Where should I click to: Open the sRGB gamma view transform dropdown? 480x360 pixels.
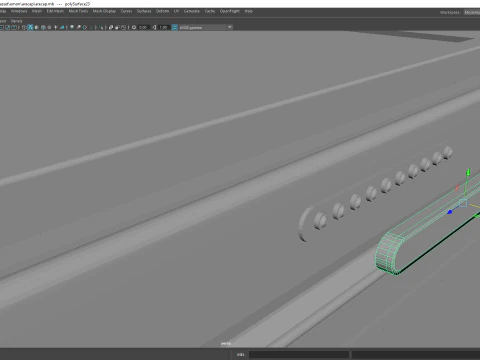[206, 27]
